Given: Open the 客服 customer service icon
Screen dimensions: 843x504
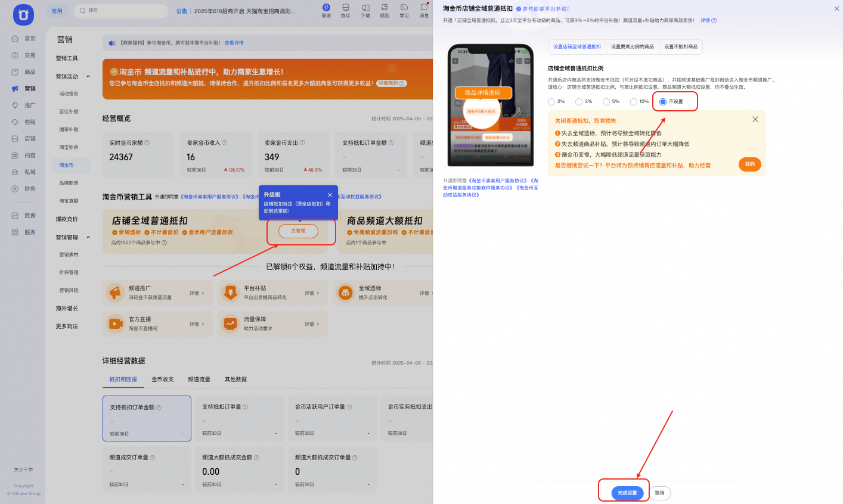Looking at the screenshot, I should [x=15, y=122].
